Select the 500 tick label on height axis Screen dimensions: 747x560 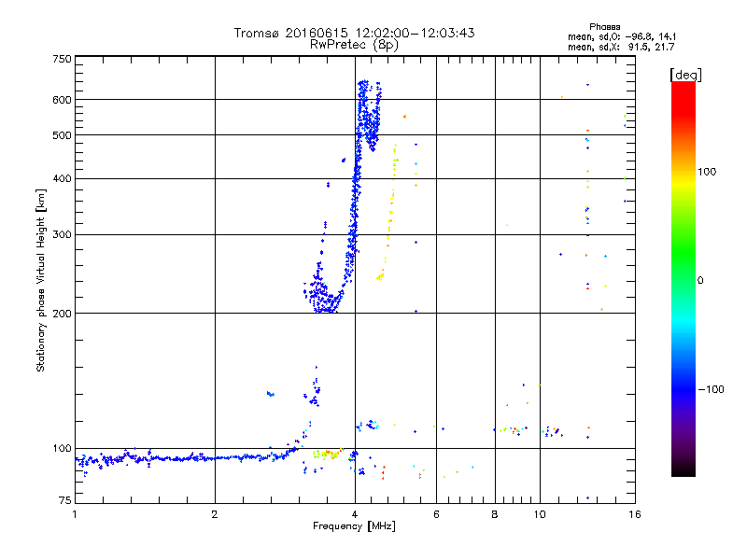[x=62, y=135]
